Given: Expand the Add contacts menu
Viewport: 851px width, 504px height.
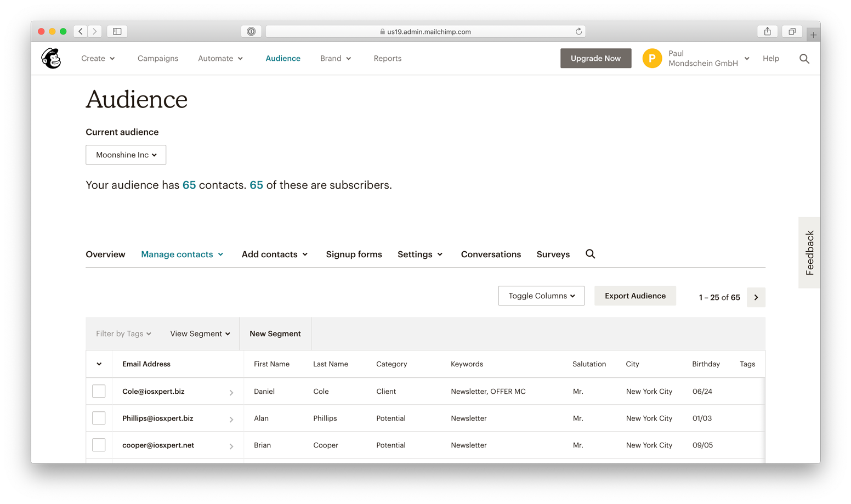Looking at the screenshot, I should pyautogui.click(x=275, y=254).
